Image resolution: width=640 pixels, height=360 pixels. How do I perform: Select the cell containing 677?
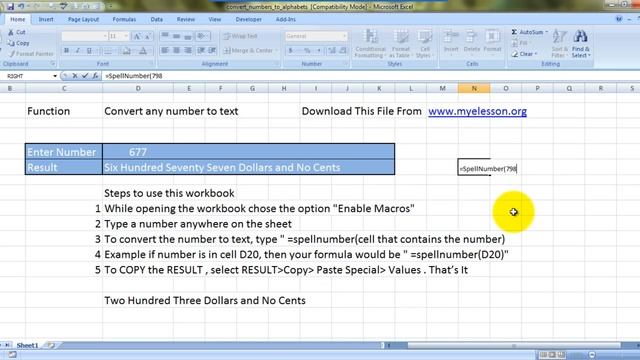pos(249,152)
